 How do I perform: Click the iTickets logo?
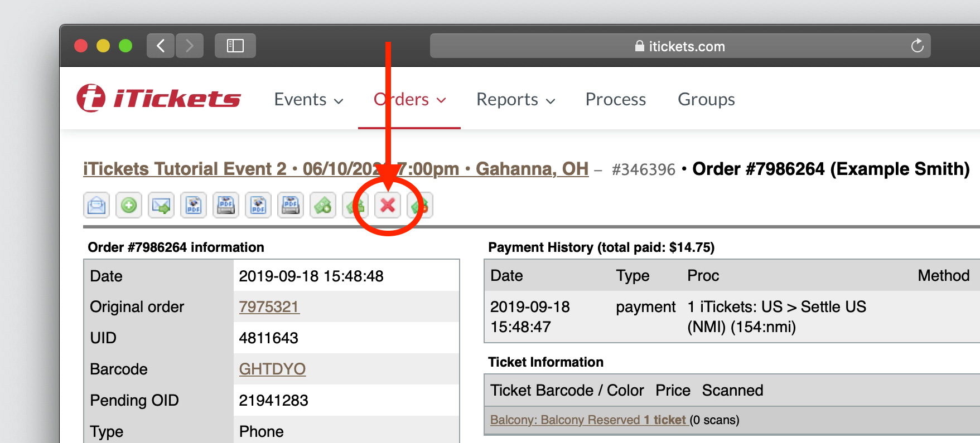pyautogui.click(x=159, y=98)
